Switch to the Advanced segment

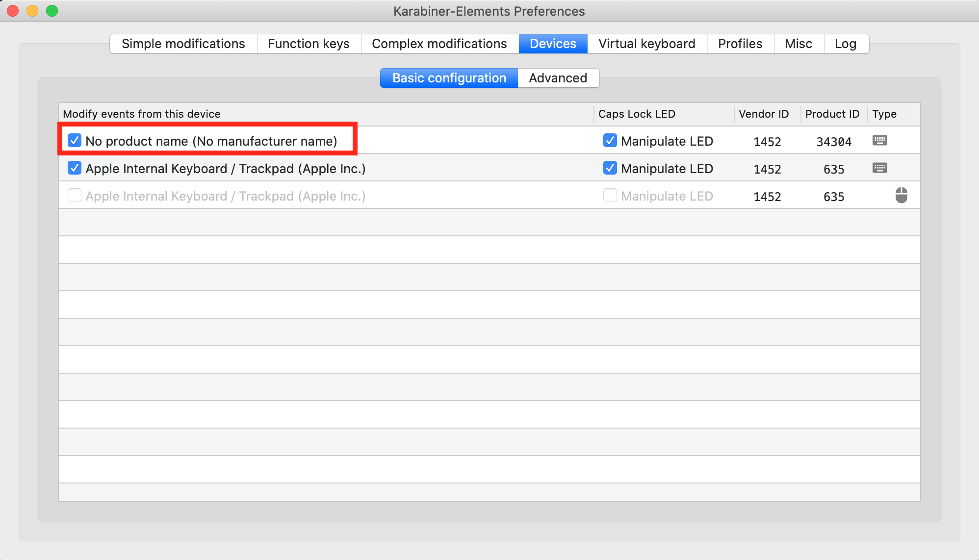[558, 78]
